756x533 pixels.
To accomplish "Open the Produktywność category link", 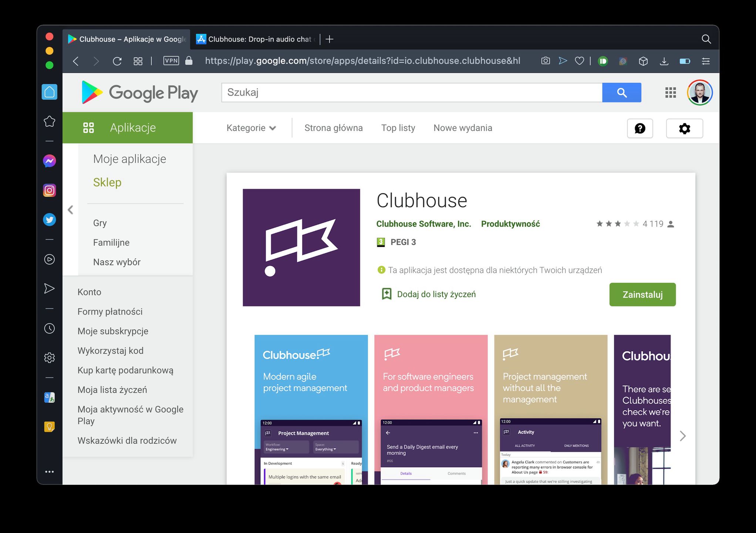I will click(510, 224).
